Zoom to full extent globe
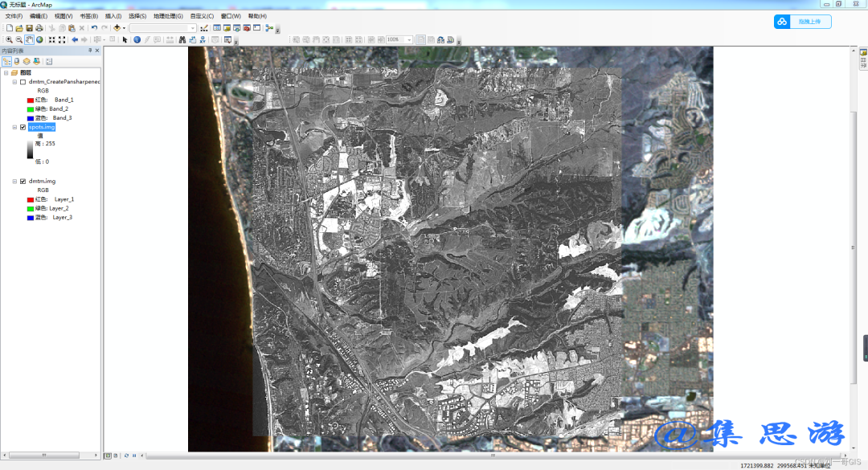Viewport: 868px width, 470px height. click(39, 40)
